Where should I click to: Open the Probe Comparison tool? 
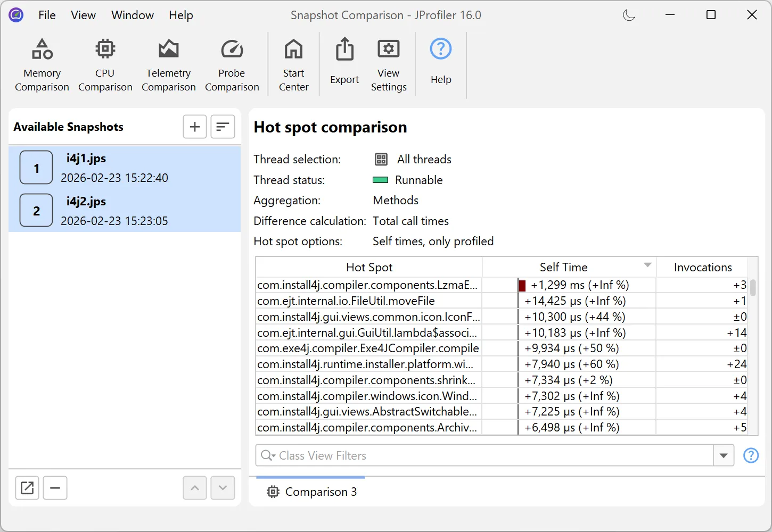tap(232, 64)
